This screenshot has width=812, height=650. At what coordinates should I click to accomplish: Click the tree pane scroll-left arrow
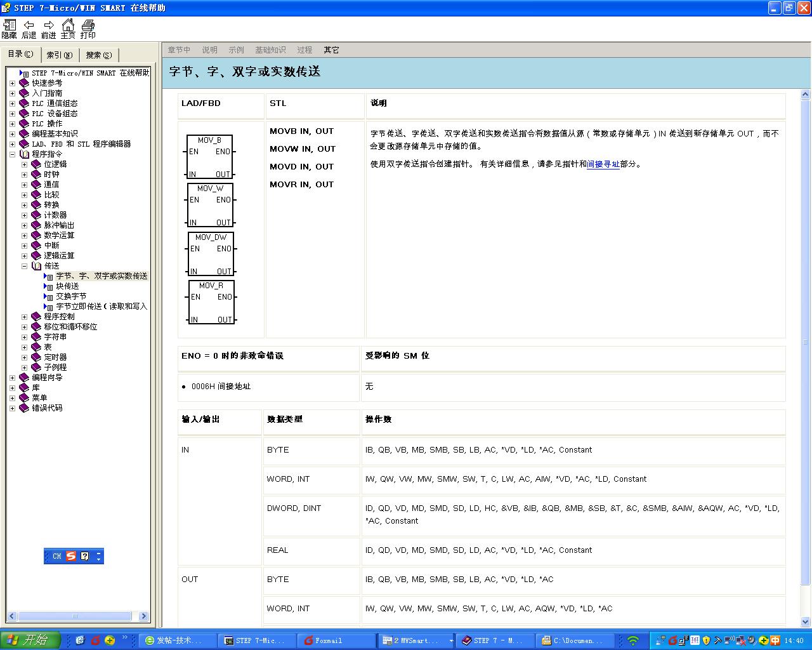tap(11, 616)
